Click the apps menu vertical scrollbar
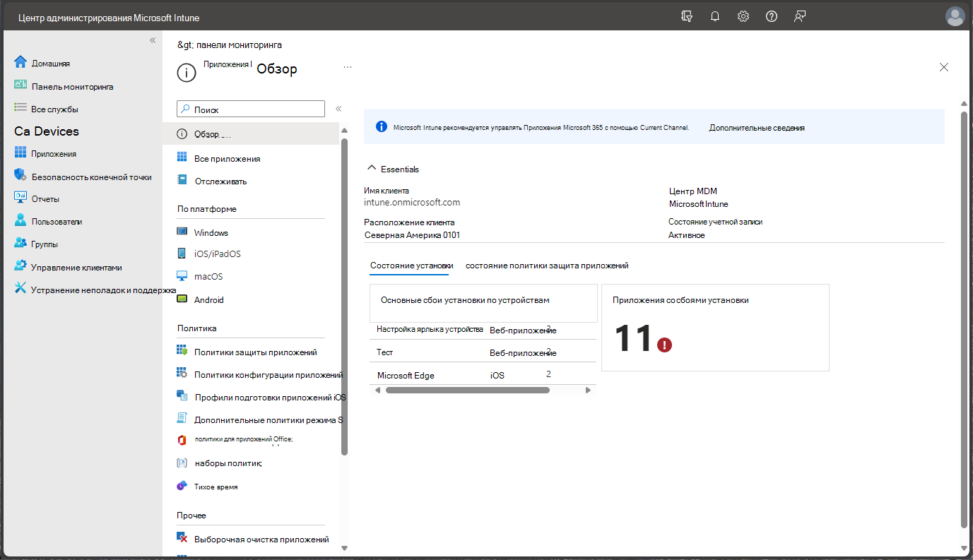Screen dimensions: 973x560 tap(344, 297)
